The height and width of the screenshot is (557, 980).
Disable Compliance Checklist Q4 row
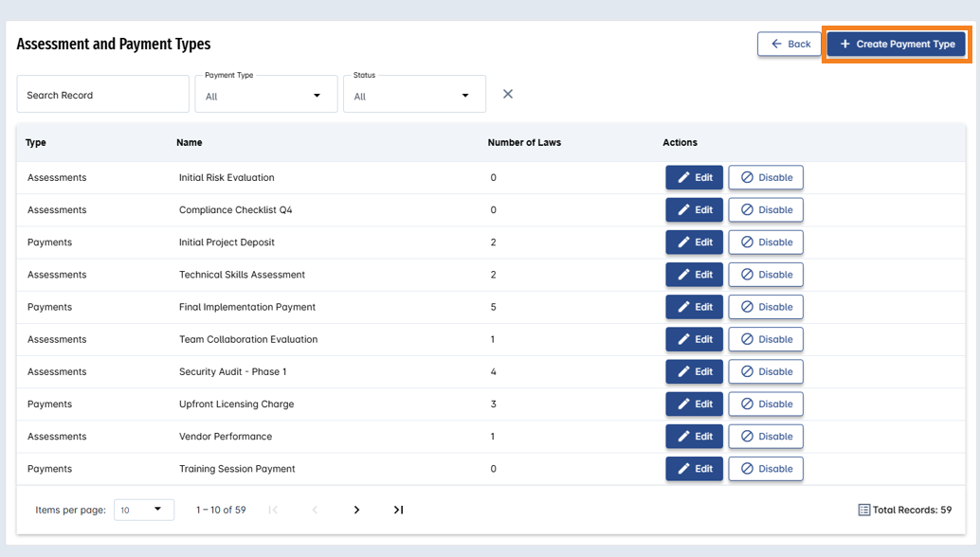click(766, 209)
